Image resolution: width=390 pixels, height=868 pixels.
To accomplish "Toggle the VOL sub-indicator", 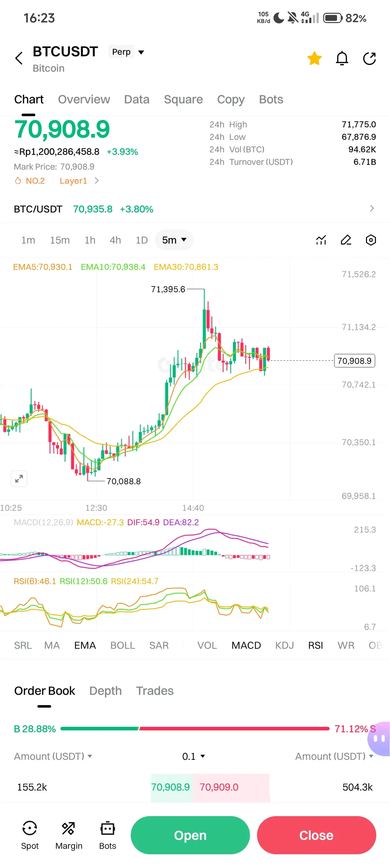I will [x=207, y=645].
